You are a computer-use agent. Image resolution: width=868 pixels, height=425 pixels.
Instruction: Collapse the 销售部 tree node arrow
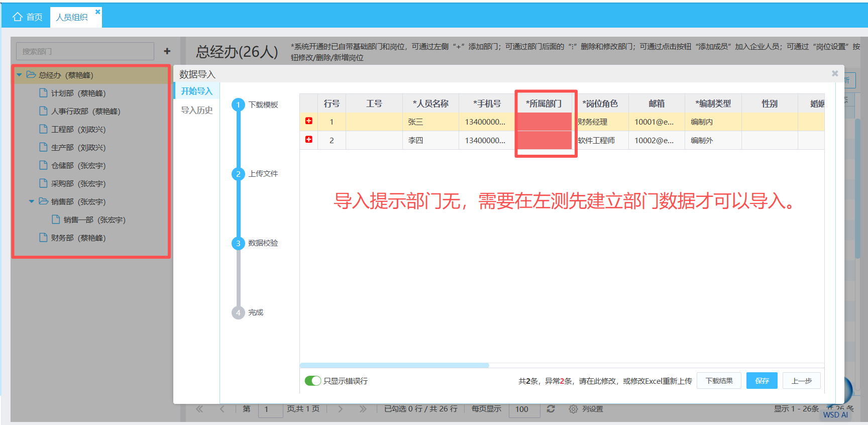click(31, 201)
